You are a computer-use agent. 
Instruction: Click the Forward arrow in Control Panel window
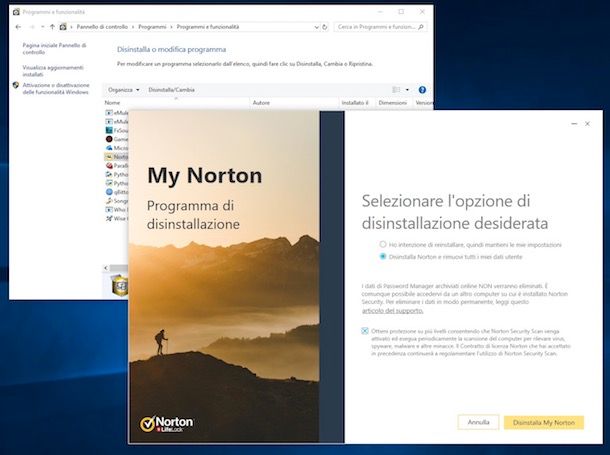pyautogui.click(x=32, y=27)
